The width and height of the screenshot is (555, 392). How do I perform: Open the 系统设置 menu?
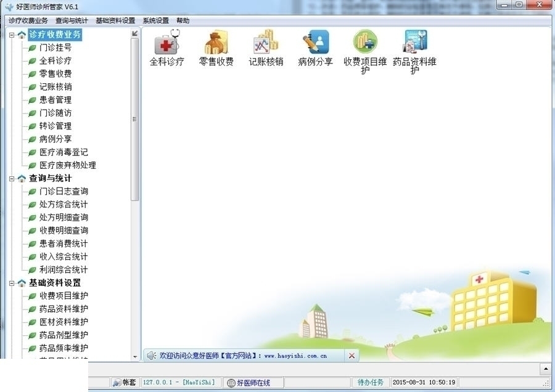pos(155,20)
